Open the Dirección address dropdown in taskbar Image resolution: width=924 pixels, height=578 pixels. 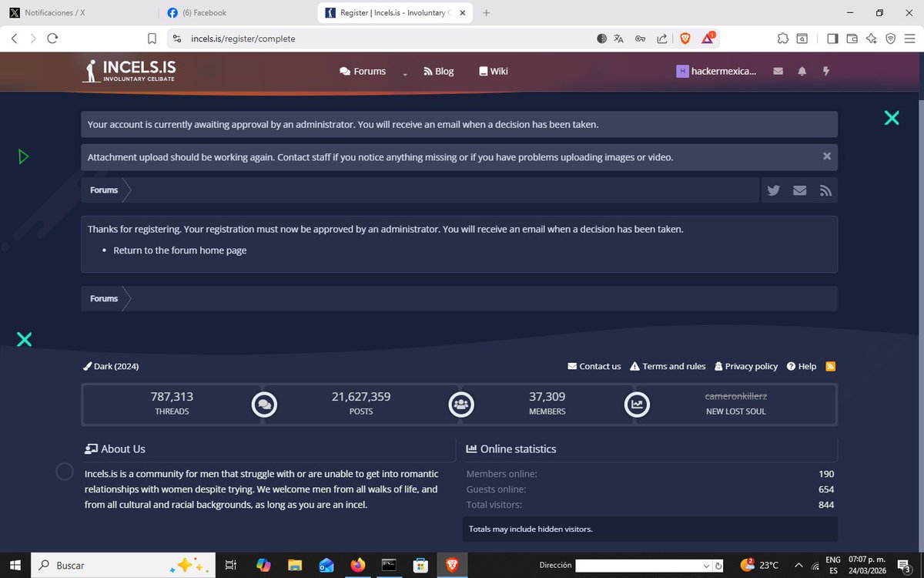click(x=707, y=566)
